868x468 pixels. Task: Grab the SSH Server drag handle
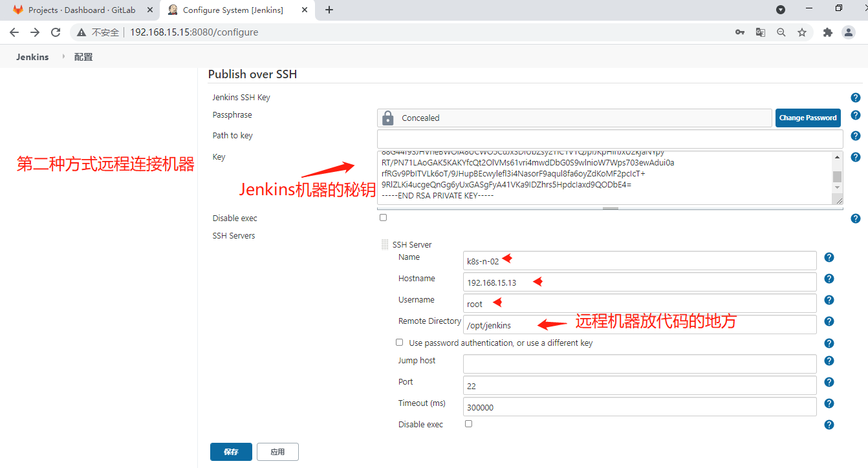(x=385, y=244)
